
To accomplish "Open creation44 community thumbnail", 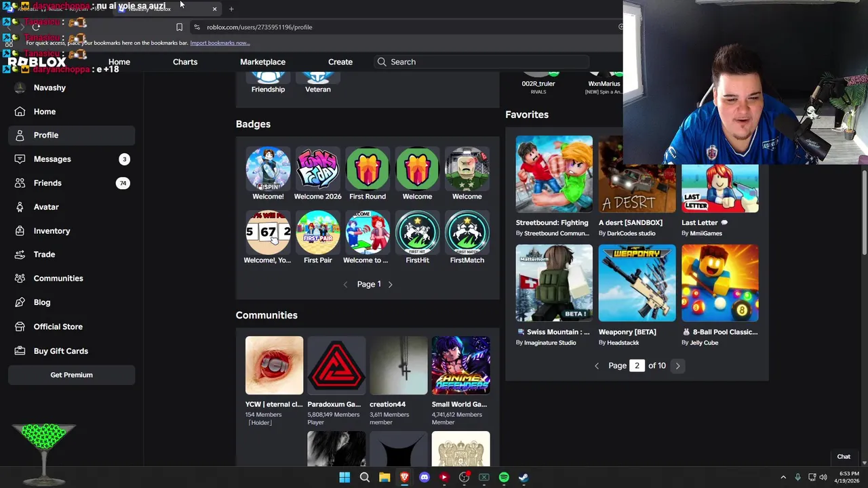I will (x=399, y=365).
